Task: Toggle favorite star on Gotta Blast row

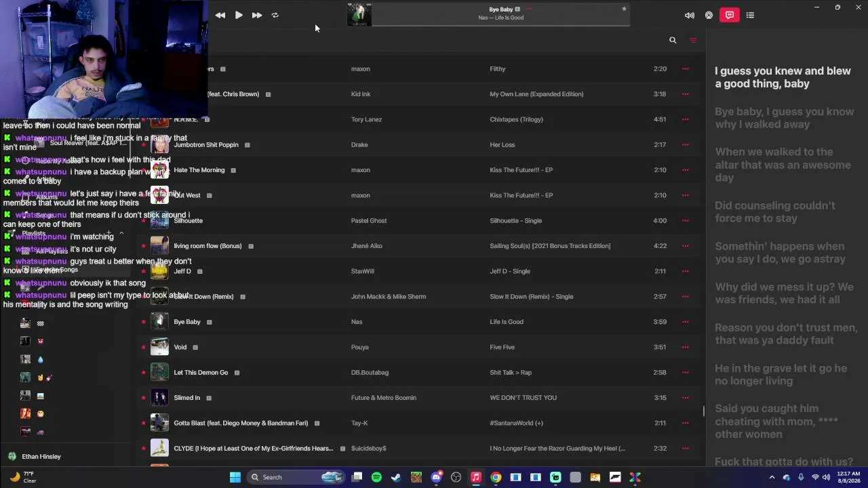Action: coord(143,423)
